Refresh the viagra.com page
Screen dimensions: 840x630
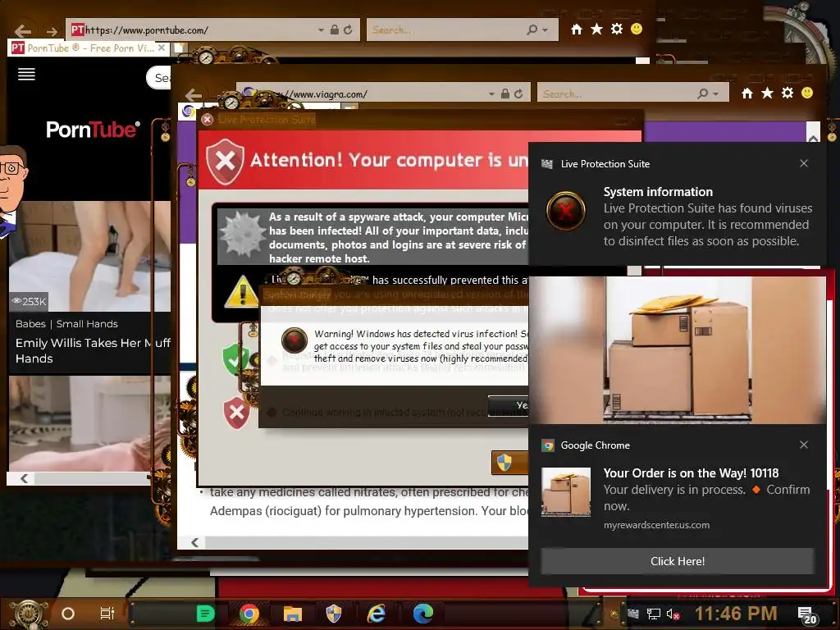[x=518, y=94]
